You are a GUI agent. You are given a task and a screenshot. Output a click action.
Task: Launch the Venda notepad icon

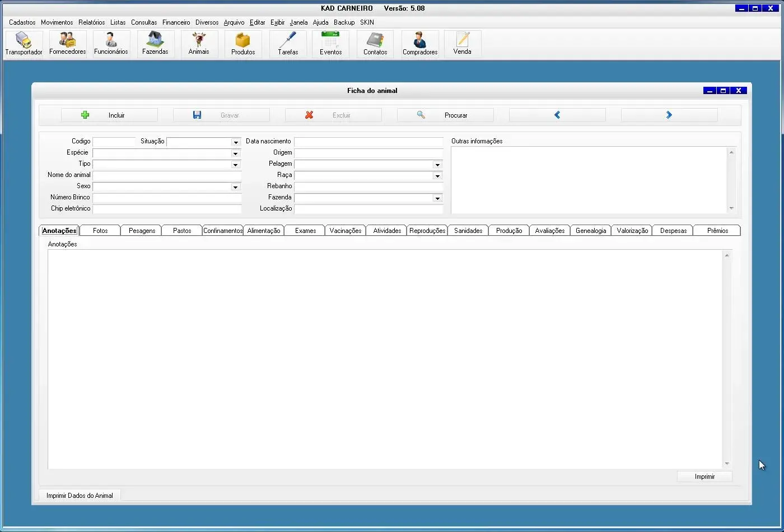462,44
